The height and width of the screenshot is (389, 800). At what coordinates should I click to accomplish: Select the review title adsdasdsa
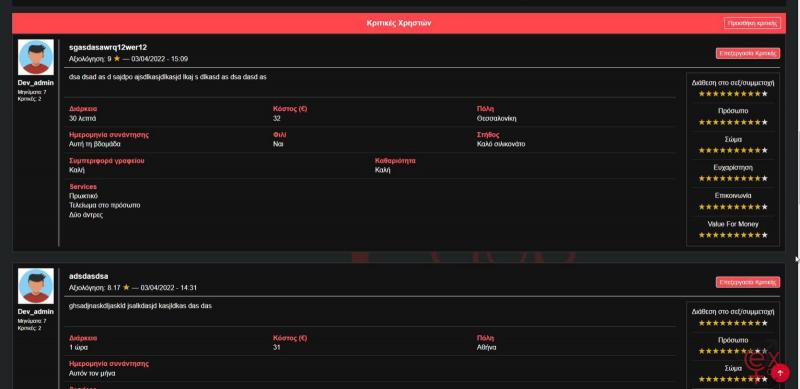click(x=88, y=276)
